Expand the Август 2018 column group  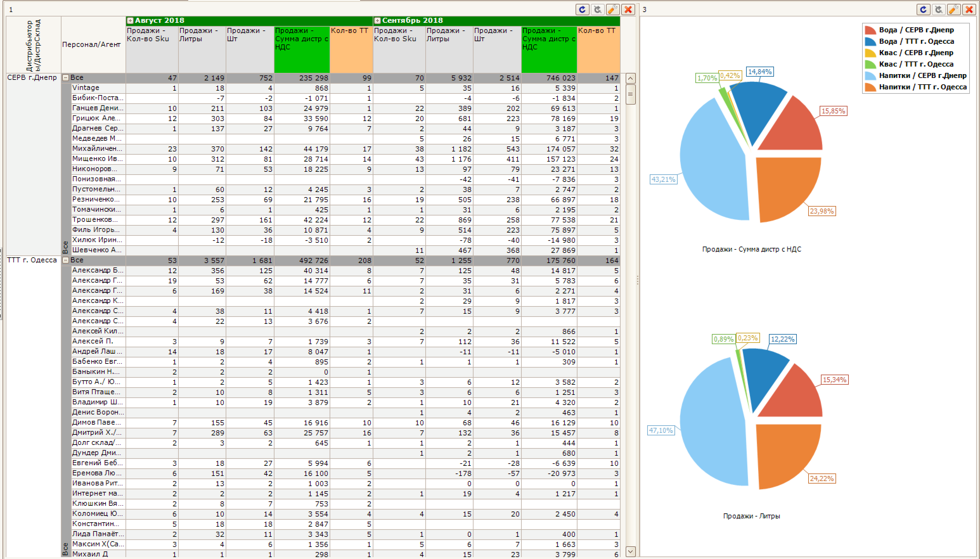[x=130, y=21]
